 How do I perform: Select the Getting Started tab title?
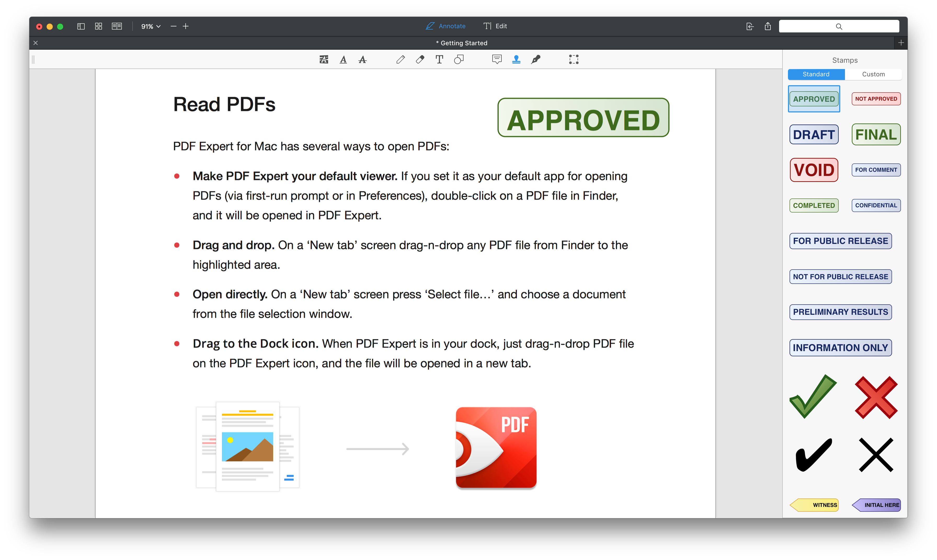coord(461,43)
